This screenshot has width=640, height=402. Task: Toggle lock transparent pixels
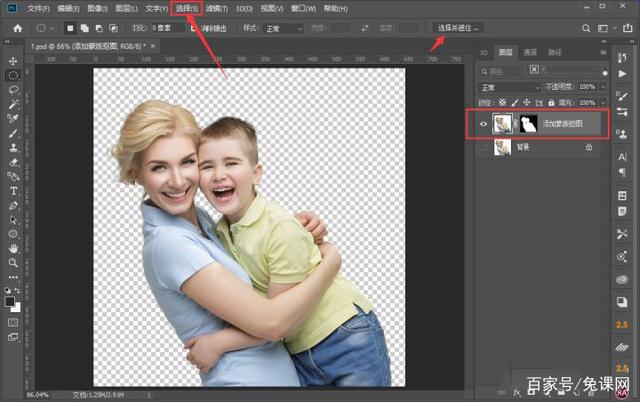[x=502, y=102]
